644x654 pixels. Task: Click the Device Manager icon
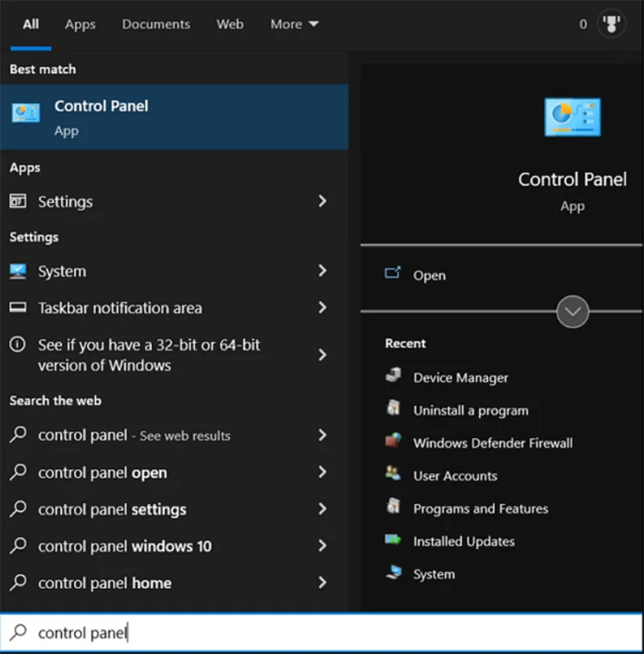point(393,375)
